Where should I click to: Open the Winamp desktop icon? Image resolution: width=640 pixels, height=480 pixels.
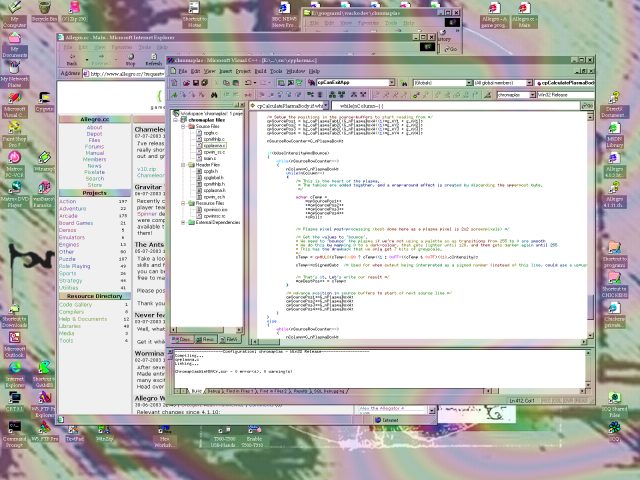point(44,161)
